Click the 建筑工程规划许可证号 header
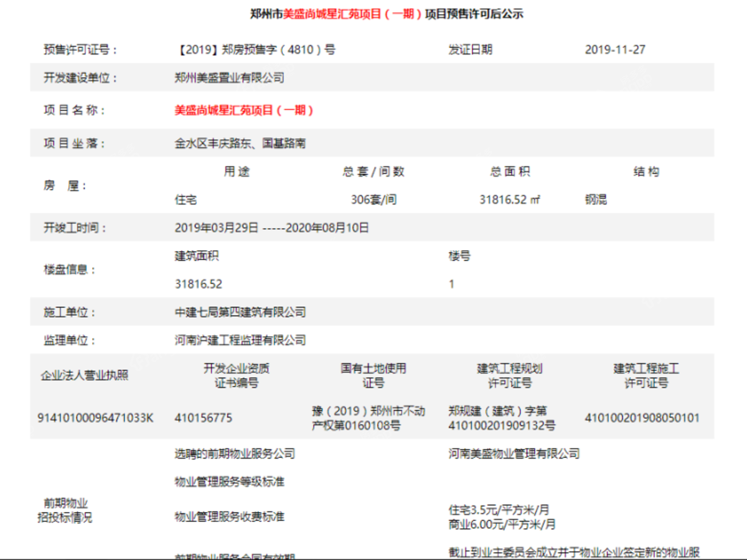Viewport: 747px width, 560px height. coord(510,376)
